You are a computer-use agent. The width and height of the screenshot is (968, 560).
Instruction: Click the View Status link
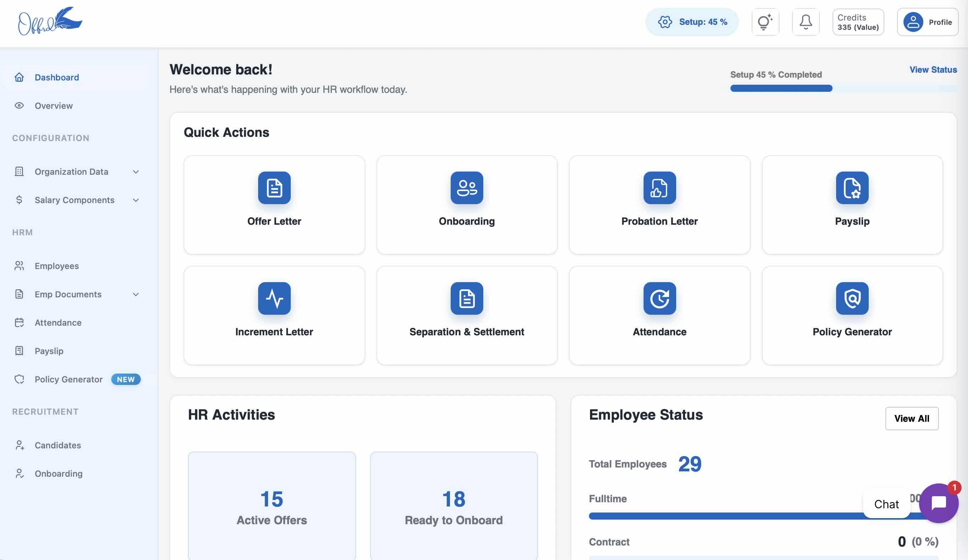tap(933, 69)
